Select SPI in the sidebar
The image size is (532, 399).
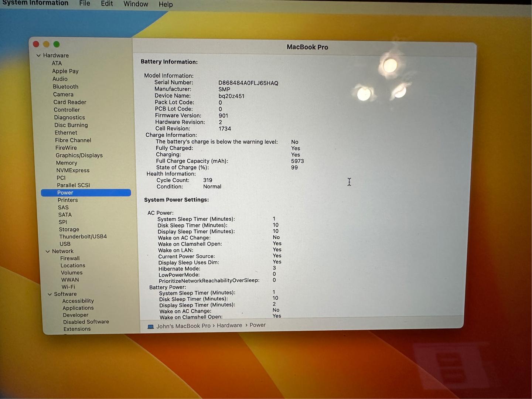[x=63, y=222]
